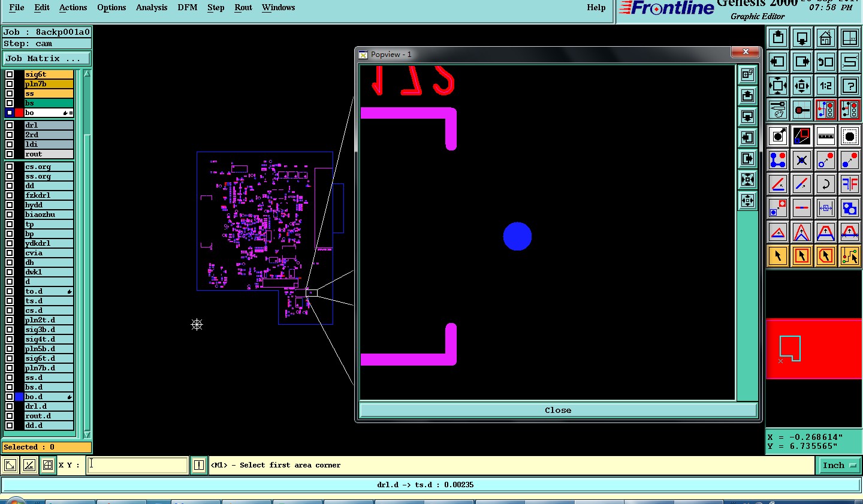Click the overlapping blue shapes icon
This screenshot has height=504, width=863.
[850, 209]
